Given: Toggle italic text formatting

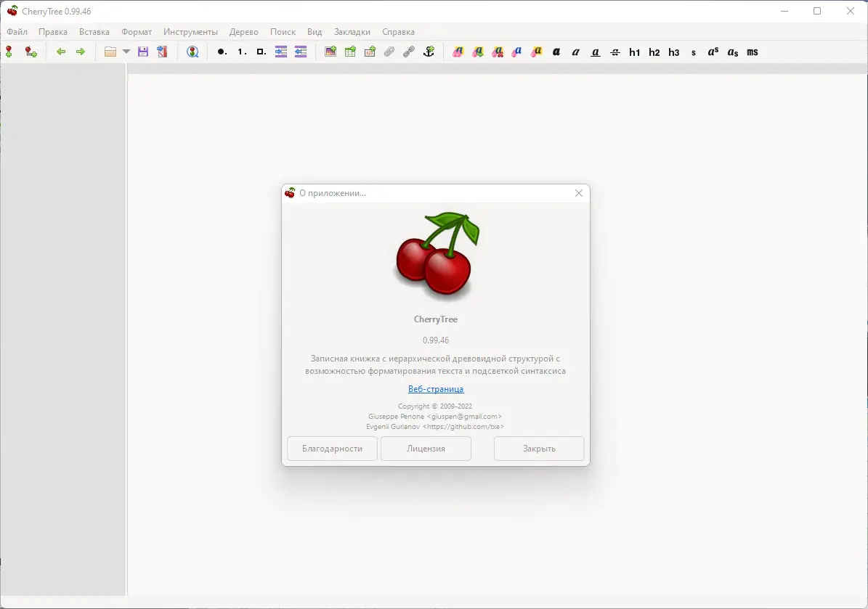Looking at the screenshot, I should (576, 52).
